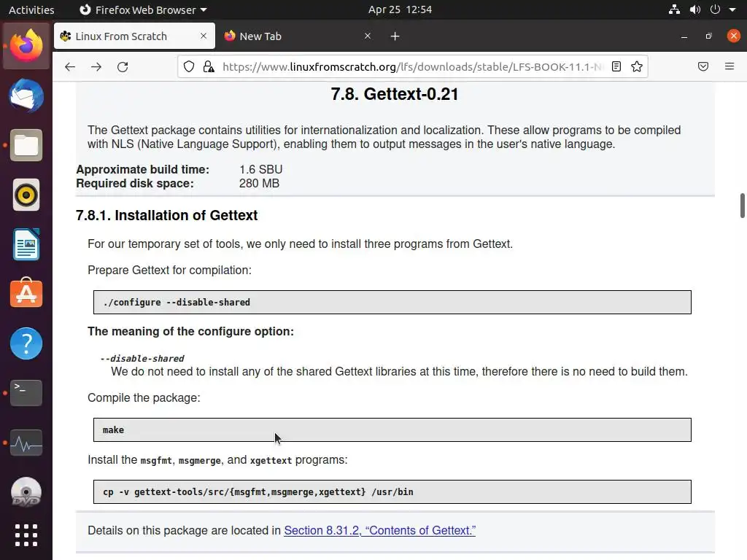Show the applications grid

tap(26, 535)
